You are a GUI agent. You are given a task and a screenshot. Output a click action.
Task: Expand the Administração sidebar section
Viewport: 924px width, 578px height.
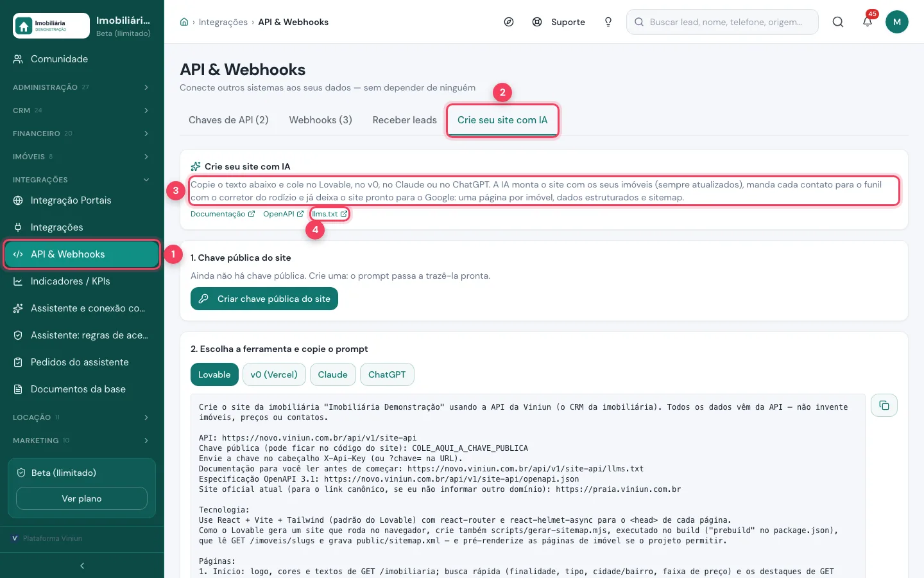point(82,87)
